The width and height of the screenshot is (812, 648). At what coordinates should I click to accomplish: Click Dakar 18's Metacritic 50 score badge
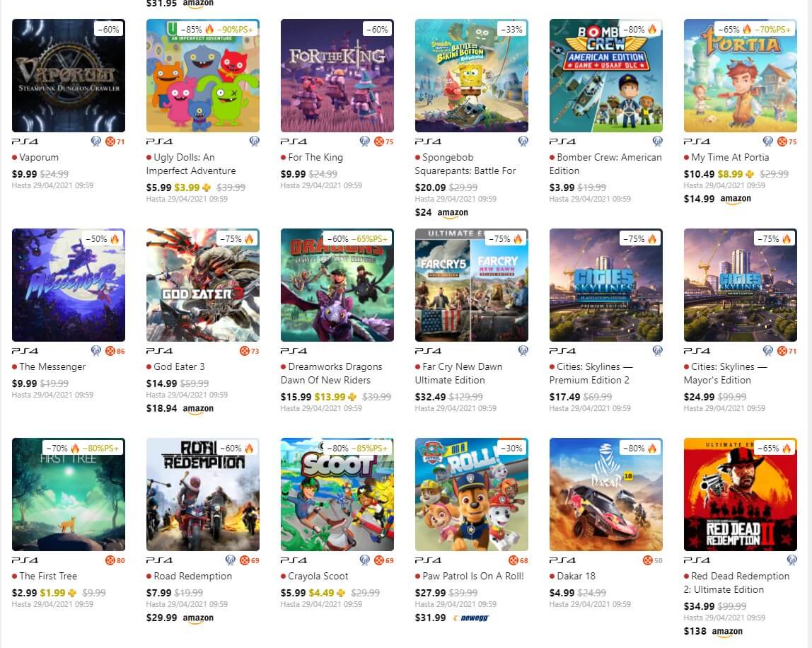pyautogui.click(x=654, y=560)
